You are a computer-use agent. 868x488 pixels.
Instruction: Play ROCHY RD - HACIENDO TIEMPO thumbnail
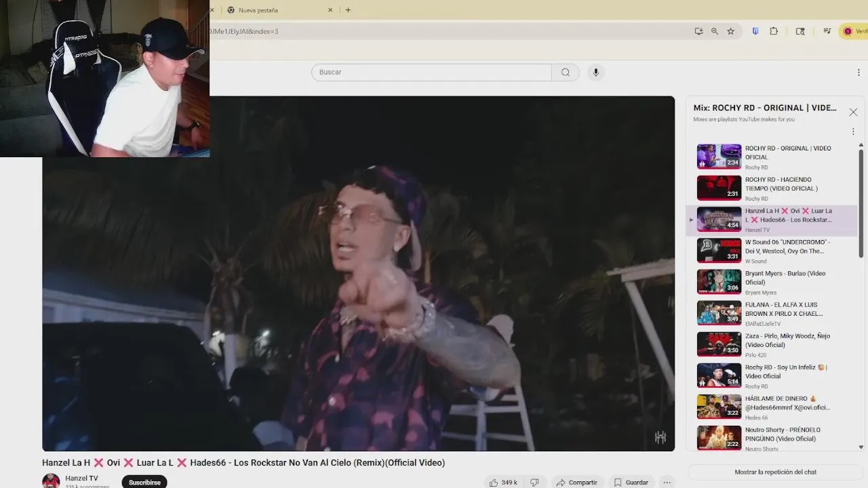[719, 188]
